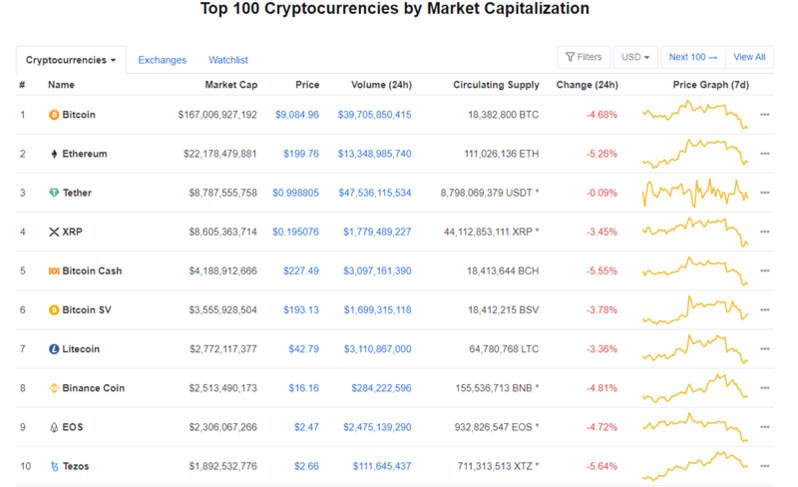Open the Watchlist tab
Screen dimensions: 798x487
coord(228,60)
